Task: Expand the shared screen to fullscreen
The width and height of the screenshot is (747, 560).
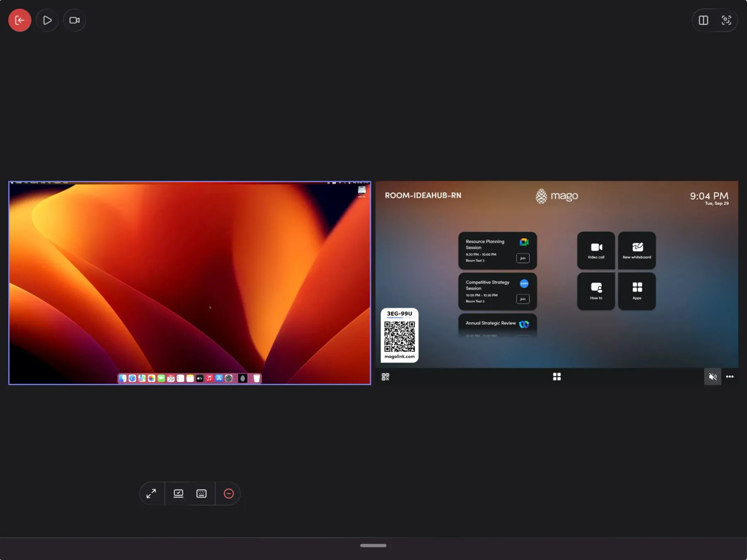Action: 151,493
